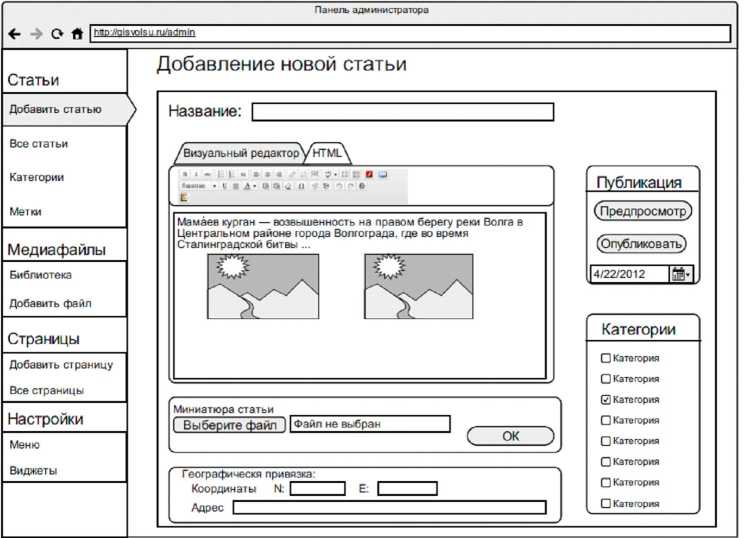The width and height of the screenshot is (747, 538).
Task: Select the left landscape image in the editor
Action: pos(263,286)
